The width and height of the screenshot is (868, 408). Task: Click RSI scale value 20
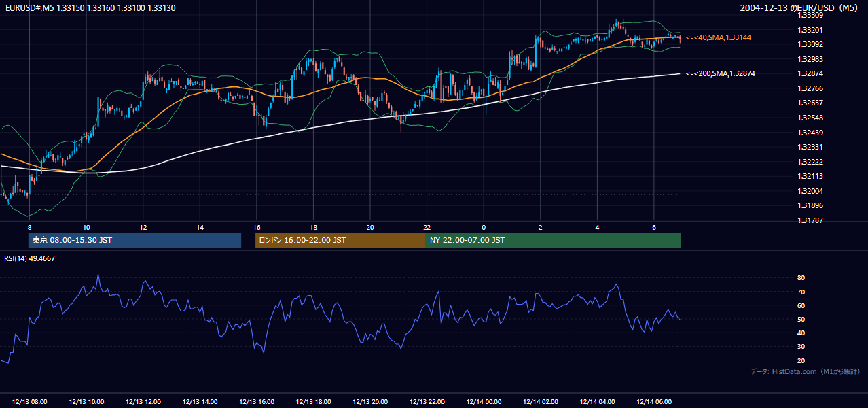(x=801, y=360)
